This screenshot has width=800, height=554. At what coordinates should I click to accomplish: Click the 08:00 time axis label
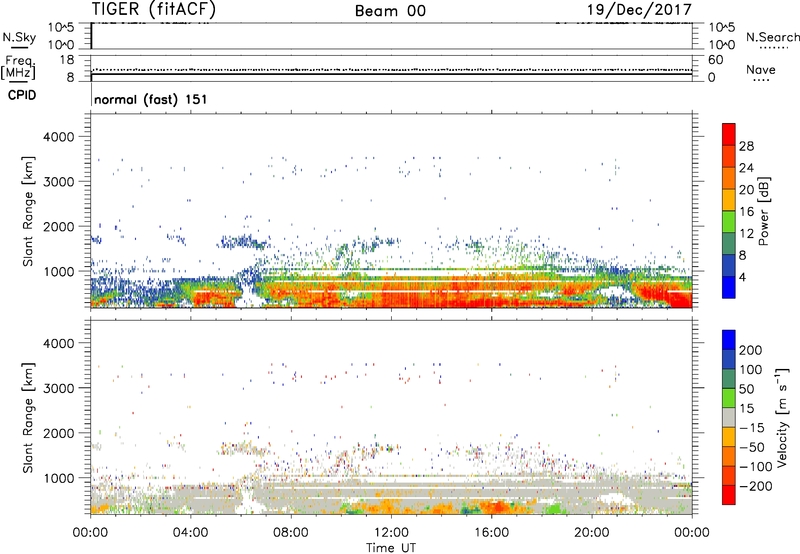pyautogui.click(x=290, y=533)
